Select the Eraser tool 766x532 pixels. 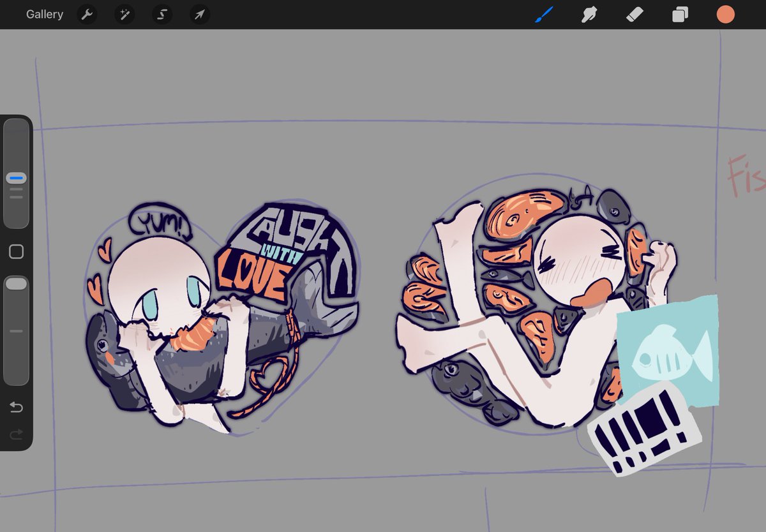(x=635, y=14)
